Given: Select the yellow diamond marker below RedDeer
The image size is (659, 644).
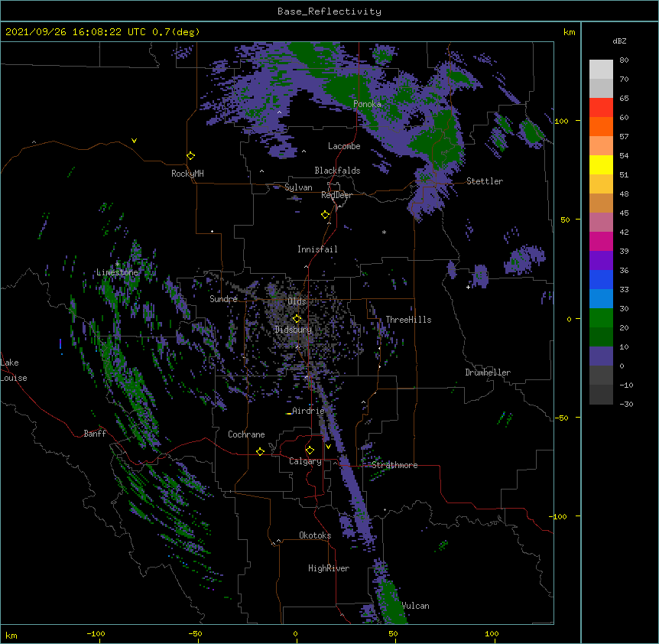Looking at the screenshot, I should pos(325,215).
